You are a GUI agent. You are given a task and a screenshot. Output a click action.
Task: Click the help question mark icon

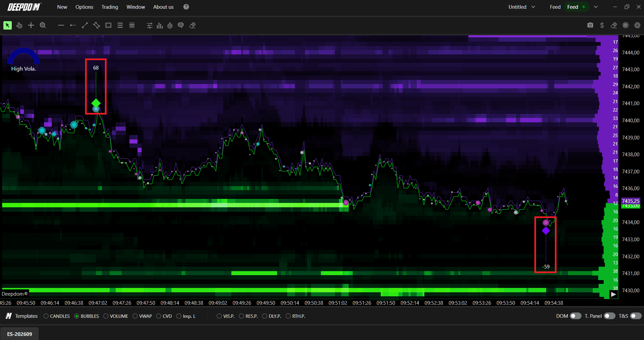186,7
